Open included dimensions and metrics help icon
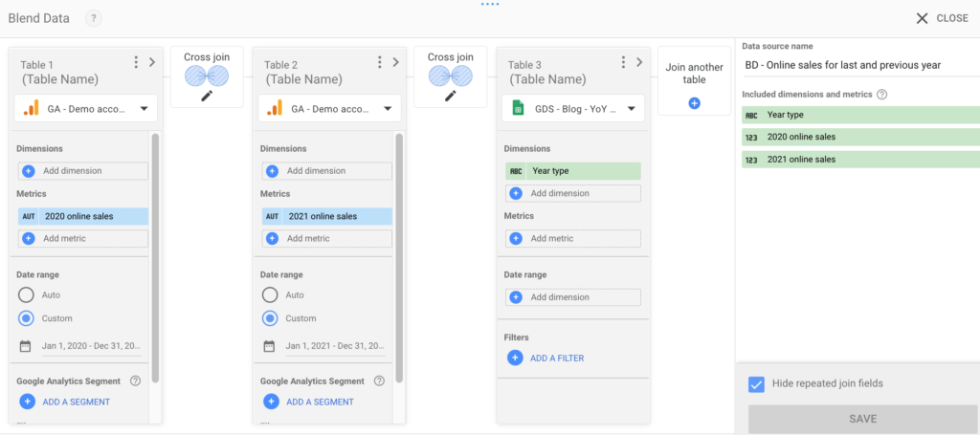 tap(881, 95)
